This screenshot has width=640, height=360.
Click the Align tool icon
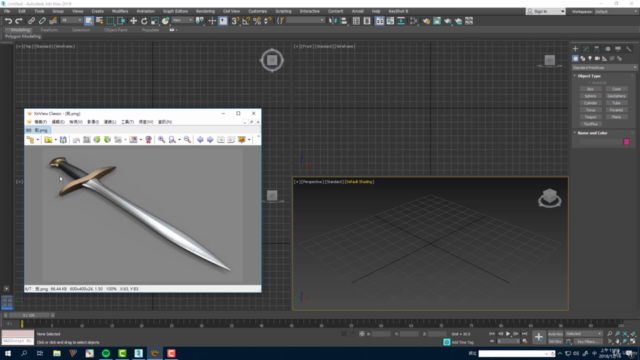tap(344, 21)
